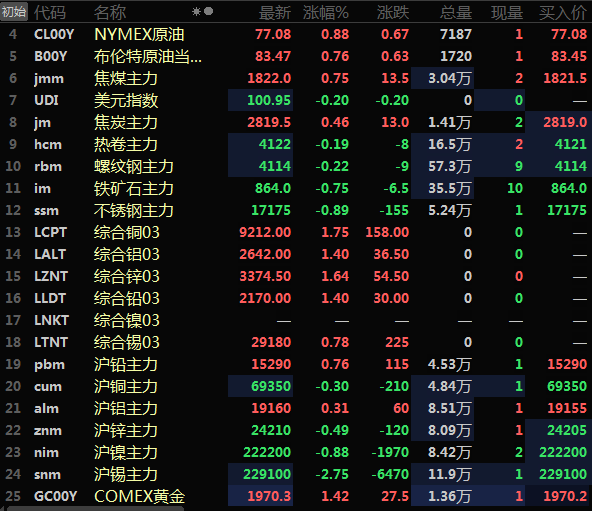Click the star marker icon in header
The width and height of the screenshot is (592, 511).
coord(196,12)
